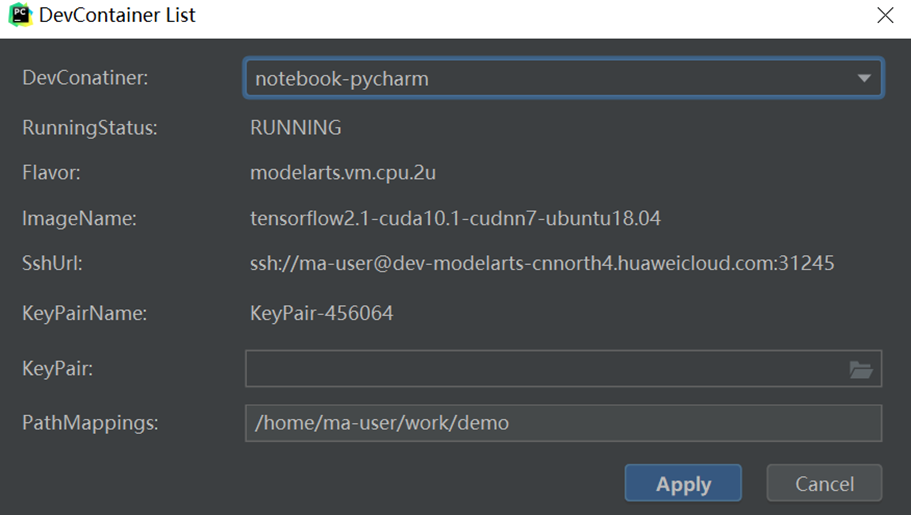Image resolution: width=911 pixels, height=515 pixels.
Task: Expand the DevContainer dropdown arrow
Action: click(864, 78)
